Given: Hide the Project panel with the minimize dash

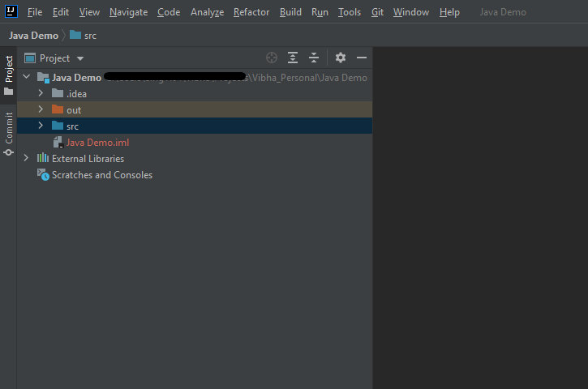Looking at the screenshot, I should (x=362, y=58).
